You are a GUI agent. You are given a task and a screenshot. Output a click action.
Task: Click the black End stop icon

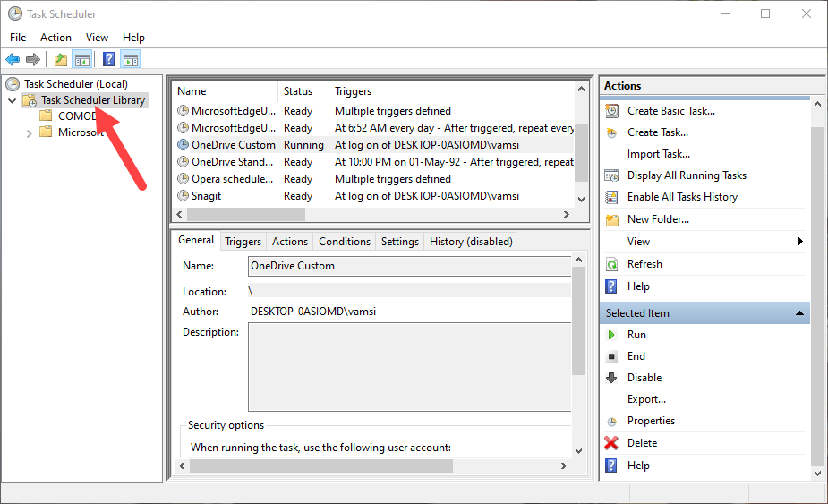(x=611, y=356)
